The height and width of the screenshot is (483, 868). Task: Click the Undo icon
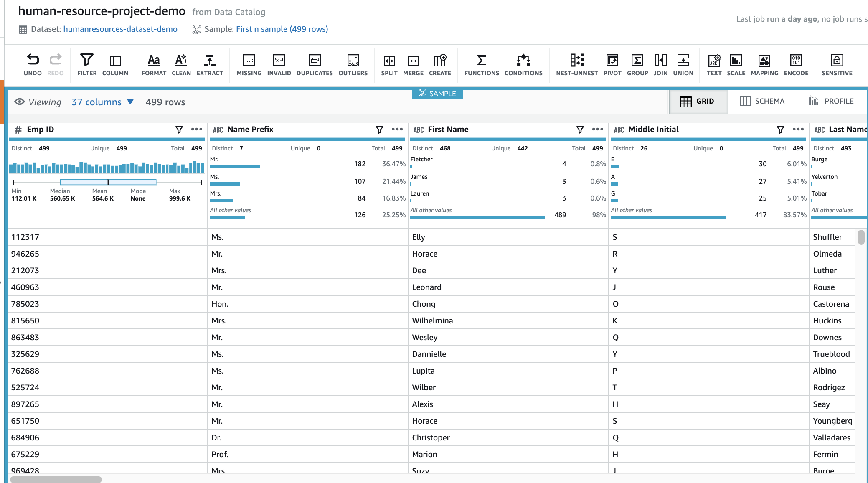click(33, 60)
